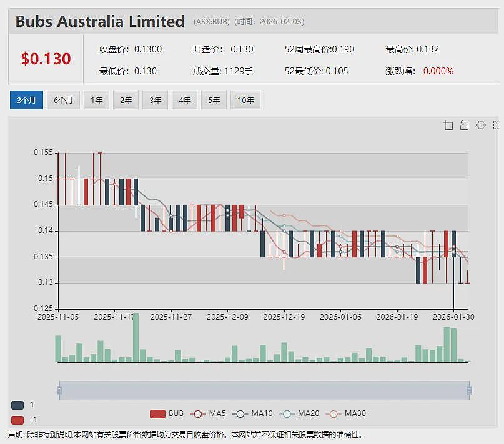Toggle the BUB candlestick series legend
The image size is (504, 444).
(x=167, y=413)
